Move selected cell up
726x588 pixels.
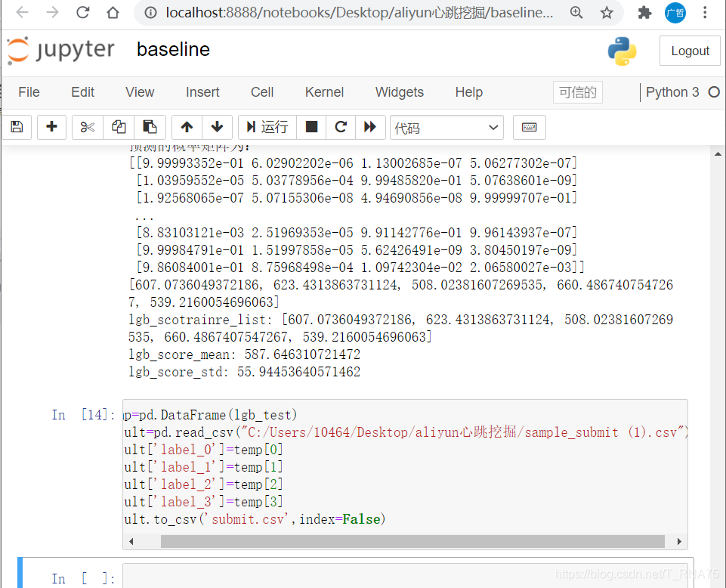point(187,127)
